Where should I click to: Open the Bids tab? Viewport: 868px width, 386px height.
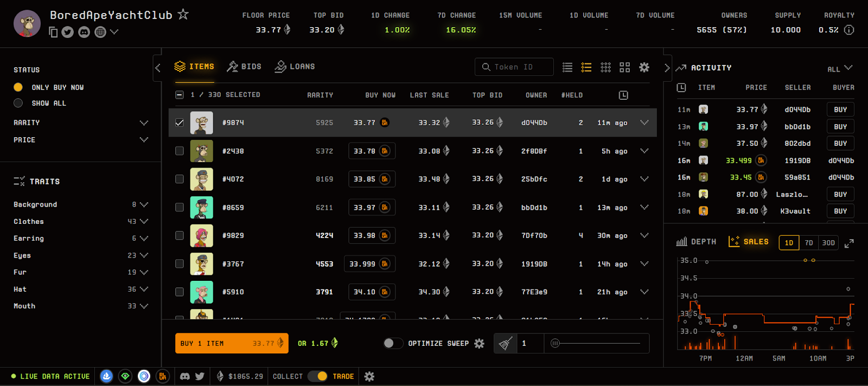click(x=244, y=67)
